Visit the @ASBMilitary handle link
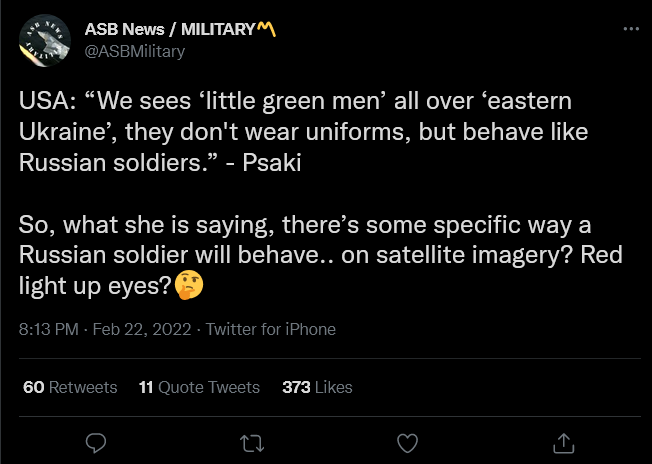652x464 pixels. point(135,52)
